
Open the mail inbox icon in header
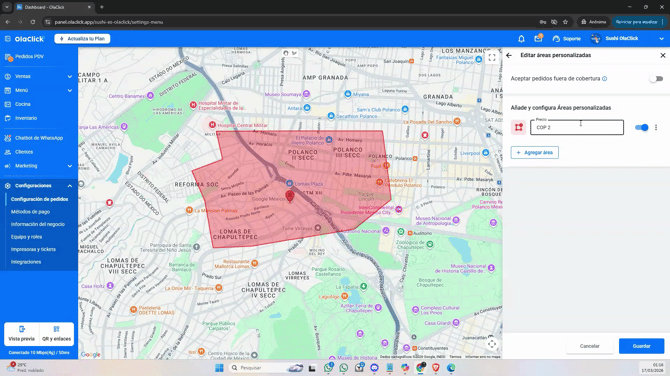tap(538, 38)
